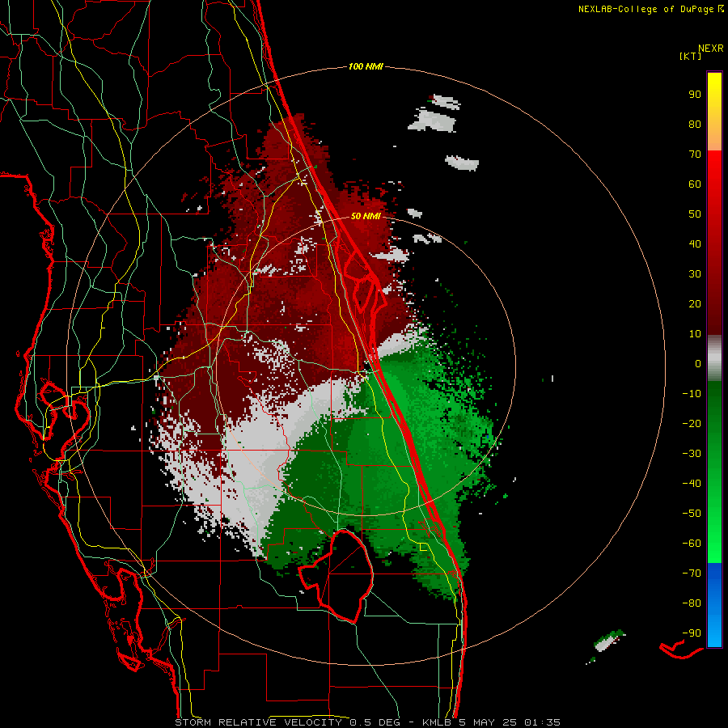Click the -40 value on the velocity scale
This screenshot has height=728, width=728.
point(692,484)
